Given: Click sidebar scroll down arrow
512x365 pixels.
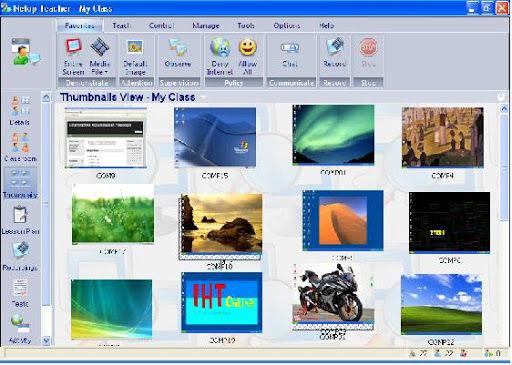Looking at the screenshot, I should point(46,340).
